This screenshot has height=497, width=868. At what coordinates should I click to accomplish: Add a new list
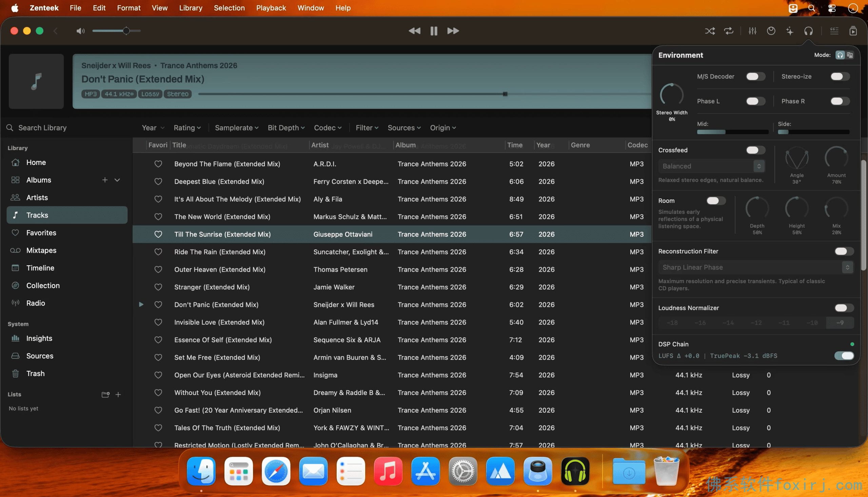pos(118,395)
